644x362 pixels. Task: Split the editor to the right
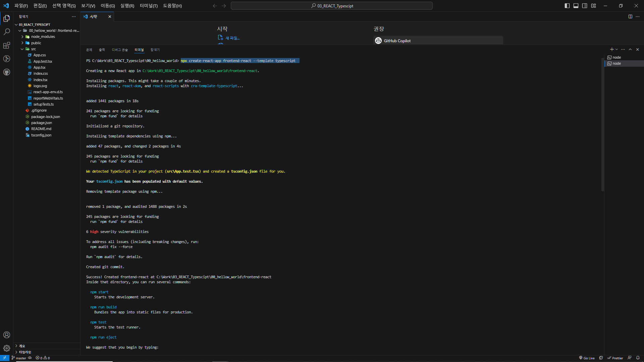coord(630,16)
